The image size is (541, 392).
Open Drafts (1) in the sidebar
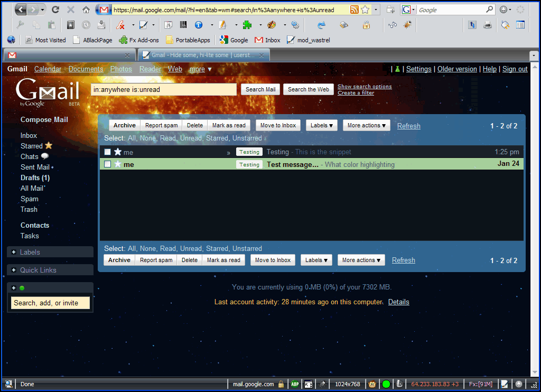point(35,178)
